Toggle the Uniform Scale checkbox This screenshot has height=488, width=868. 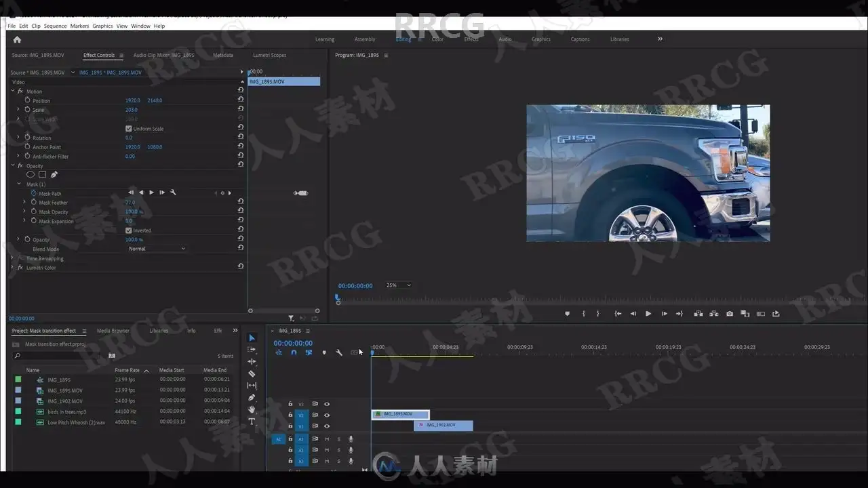[129, 129]
